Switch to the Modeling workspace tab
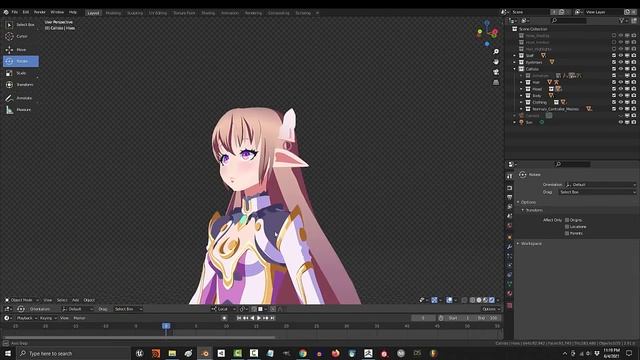The image size is (640, 360). 113,13
